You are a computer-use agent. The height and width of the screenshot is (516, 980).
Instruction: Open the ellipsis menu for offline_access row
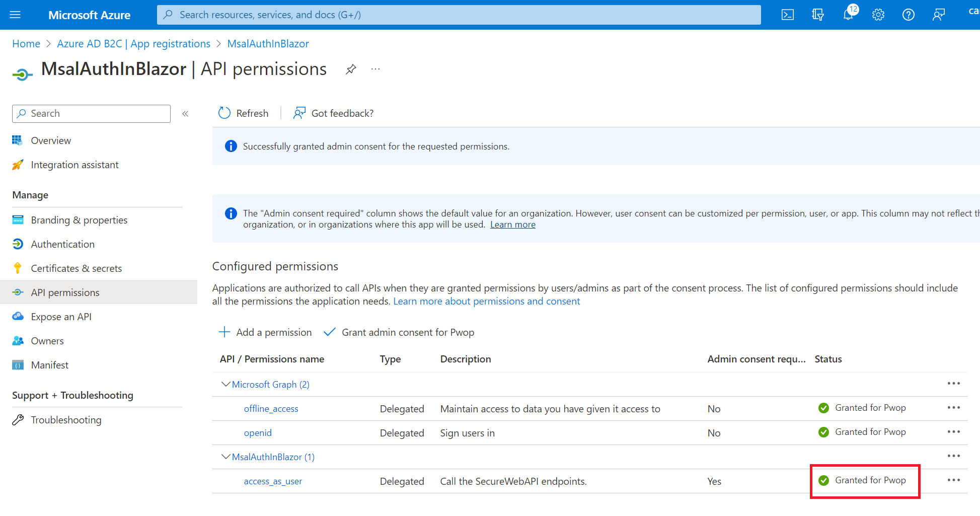[954, 408]
